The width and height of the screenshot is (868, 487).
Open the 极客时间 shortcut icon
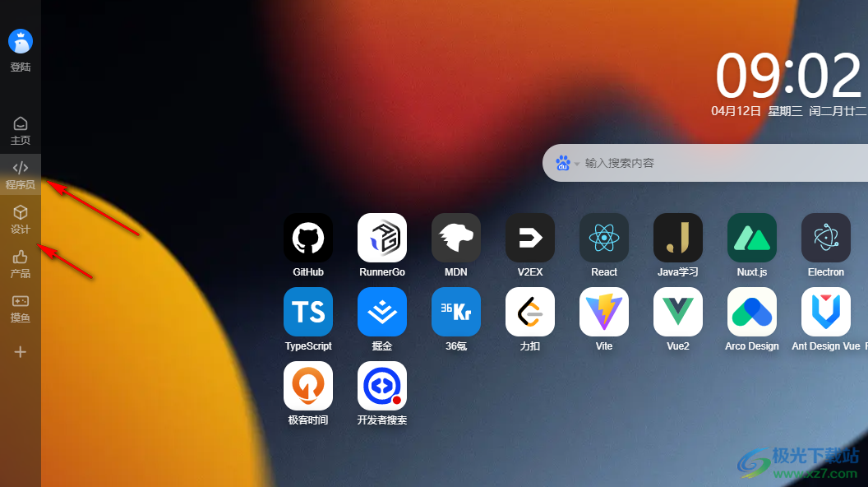(308, 386)
